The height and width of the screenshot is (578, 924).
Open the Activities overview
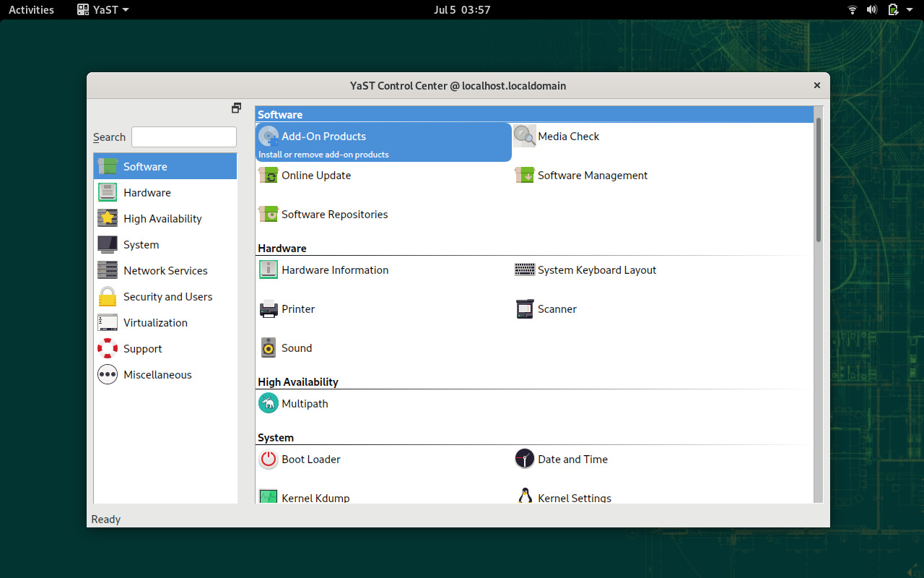pos(31,10)
